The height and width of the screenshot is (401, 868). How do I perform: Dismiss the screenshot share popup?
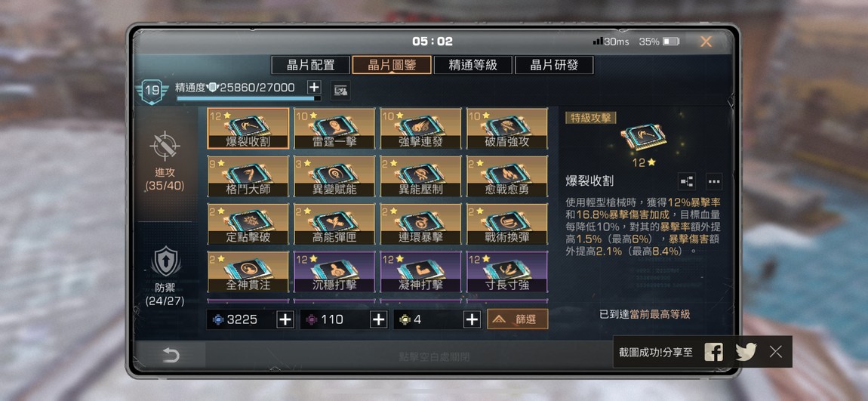[x=776, y=352]
